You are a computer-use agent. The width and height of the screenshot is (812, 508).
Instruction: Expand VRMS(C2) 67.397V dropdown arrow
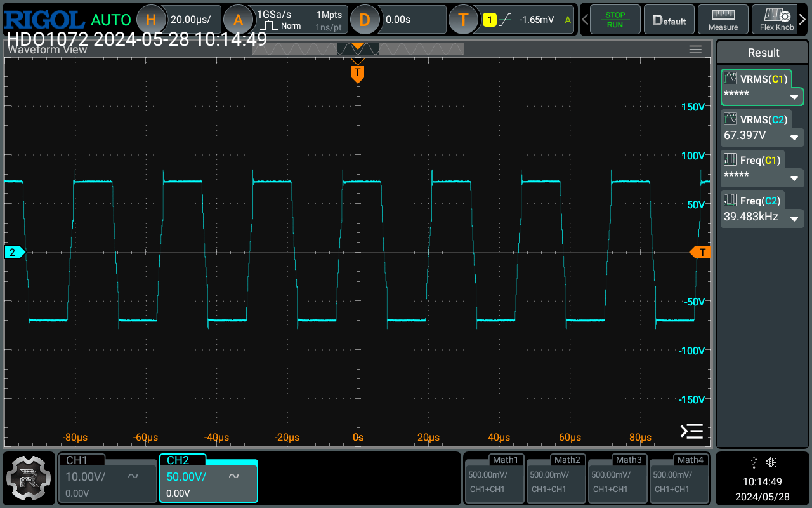(x=794, y=138)
